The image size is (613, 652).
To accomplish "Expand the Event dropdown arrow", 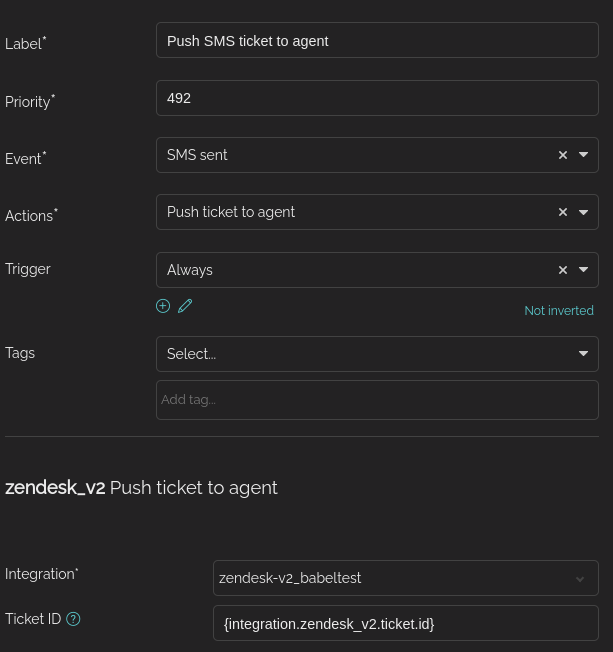I will [x=583, y=155].
